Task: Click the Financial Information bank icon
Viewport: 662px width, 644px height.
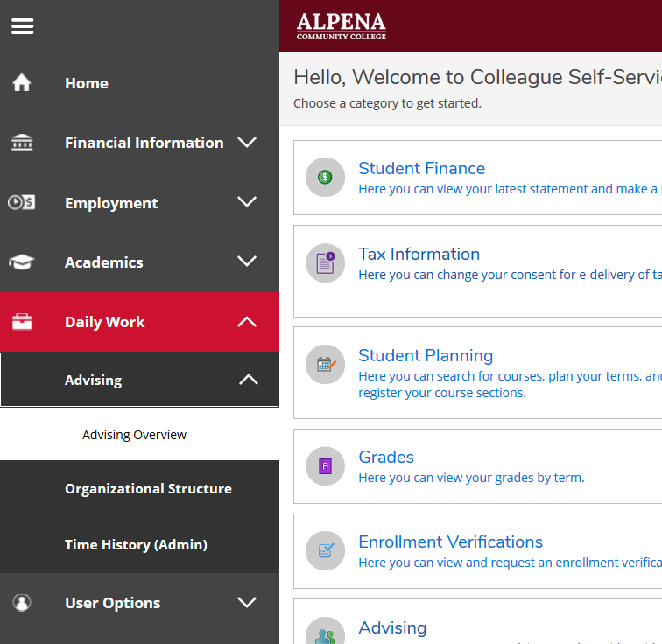Action: (x=22, y=143)
